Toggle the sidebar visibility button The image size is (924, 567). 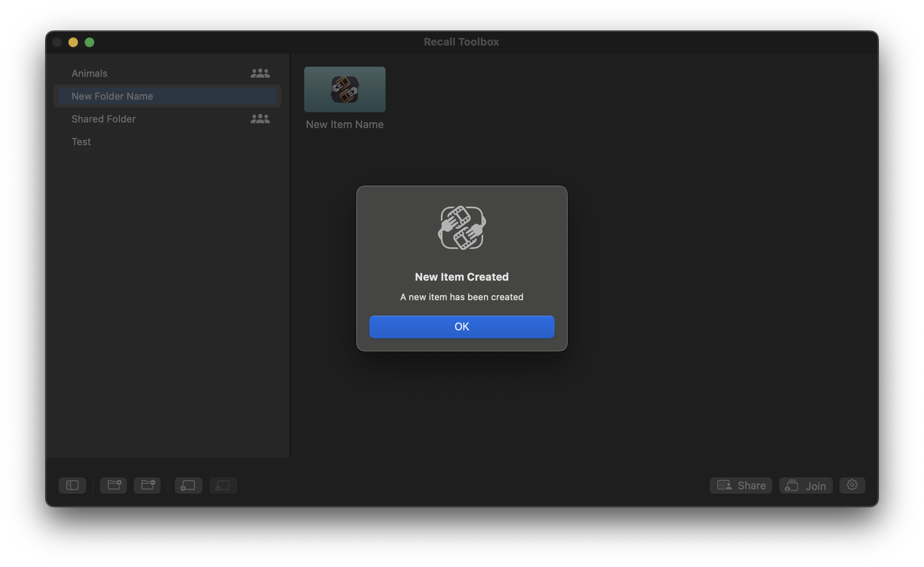(x=72, y=485)
